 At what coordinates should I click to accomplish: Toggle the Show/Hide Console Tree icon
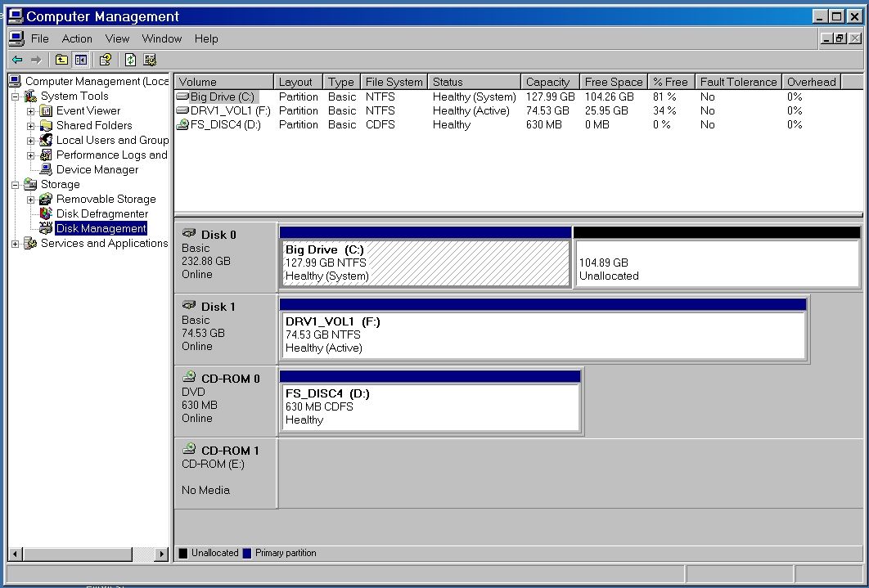point(81,60)
